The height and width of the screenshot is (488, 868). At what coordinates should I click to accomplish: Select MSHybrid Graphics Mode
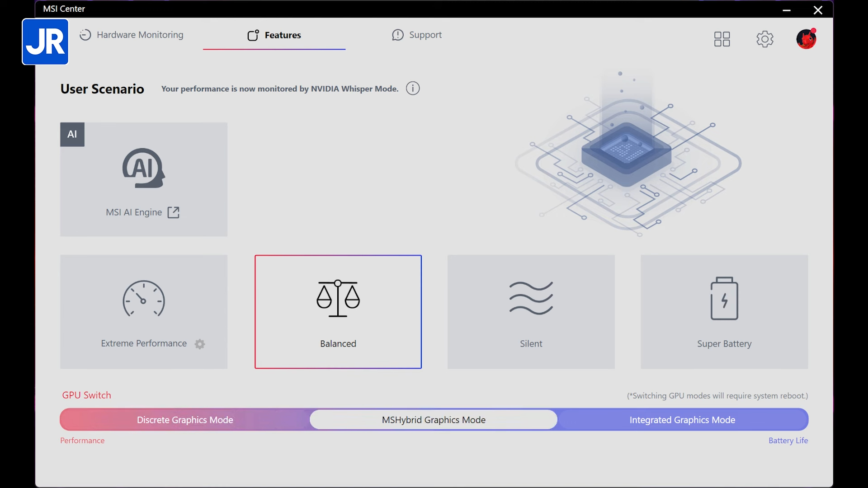[x=434, y=420]
